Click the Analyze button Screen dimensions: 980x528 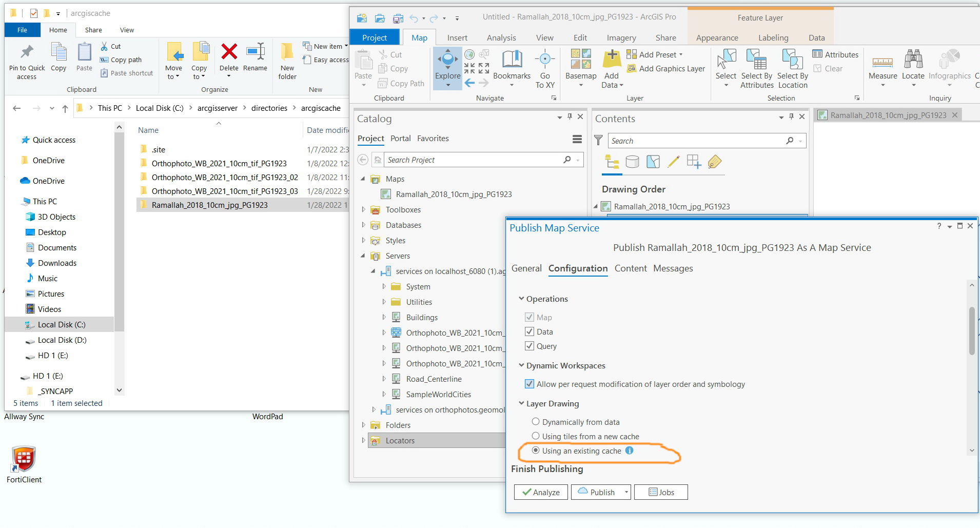[x=540, y=492]
